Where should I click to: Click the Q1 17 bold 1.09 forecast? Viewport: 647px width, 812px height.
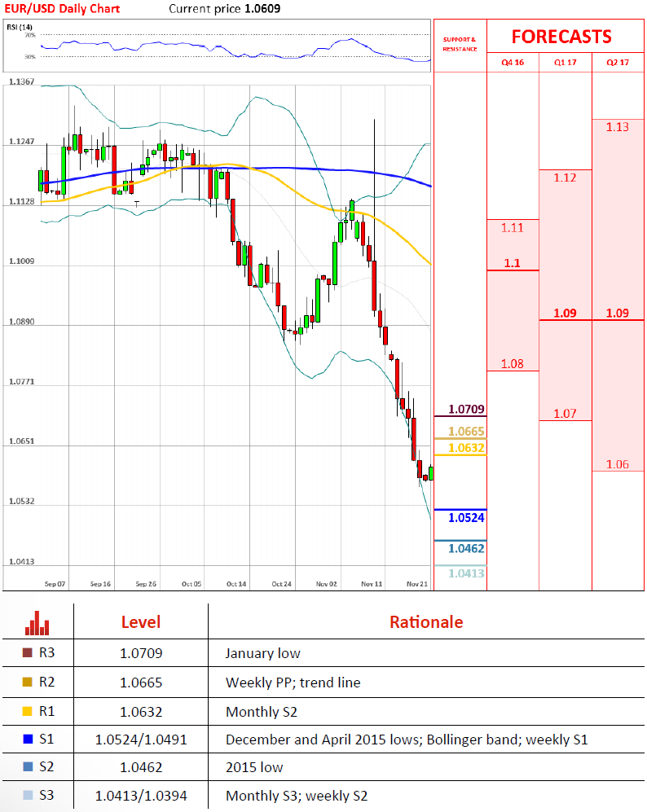[565, 314]
